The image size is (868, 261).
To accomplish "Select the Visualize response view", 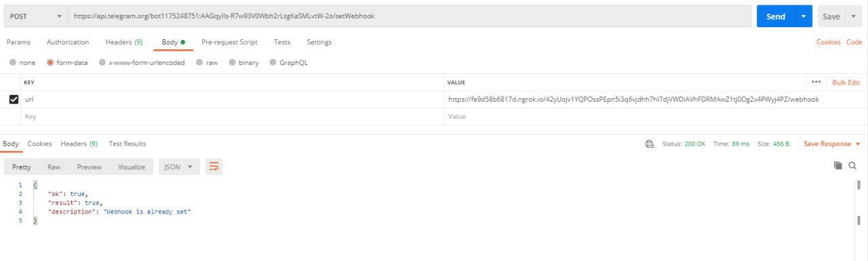I will (132, 167).
